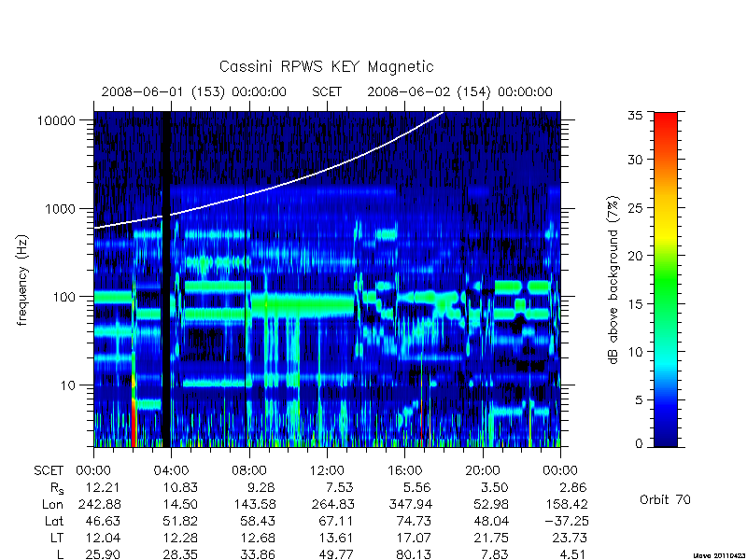
Task: Click the "SCET" label between the two dates
Action: click(x=327, y=91)
